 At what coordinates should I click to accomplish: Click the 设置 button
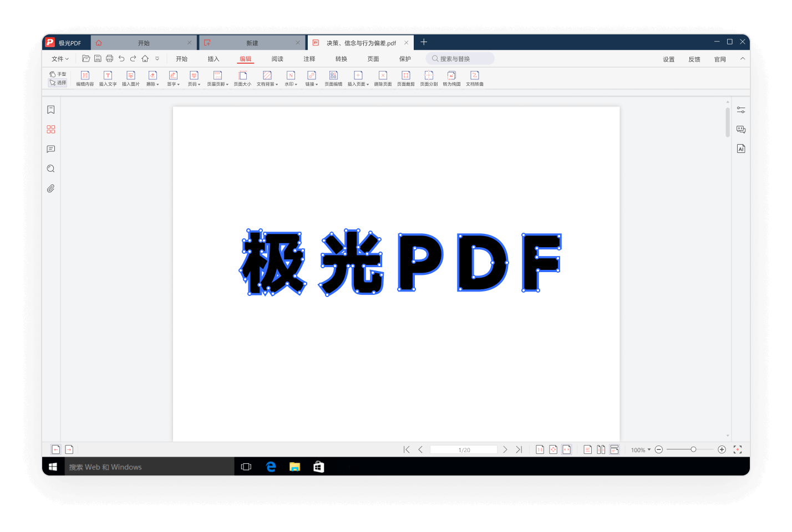pyautogui.click(x=668, y=58)
